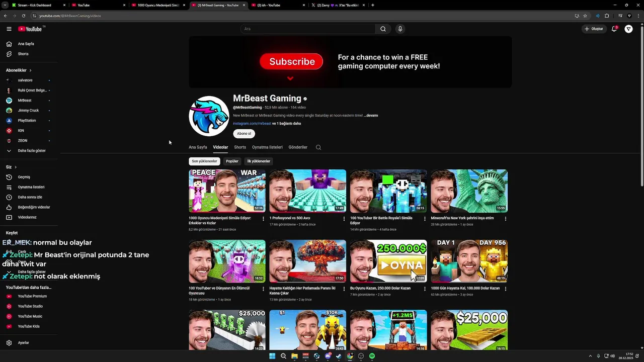Image resolution: width=644 pixels, height=362 pixels.
Task: Open options for 1000 Oyuncu Medeniyeti video
Action: click(263, 219)
